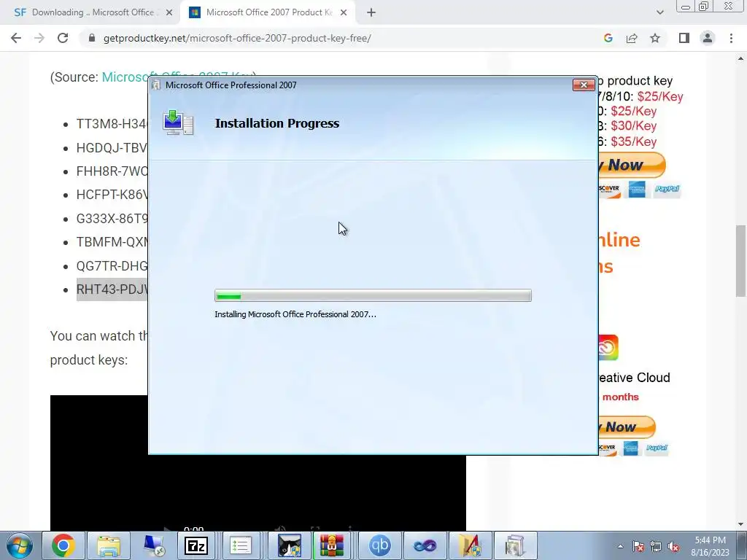Select product key starting FHH8R
The height and width of the screenshot is (560, 747).
point(112,171)
